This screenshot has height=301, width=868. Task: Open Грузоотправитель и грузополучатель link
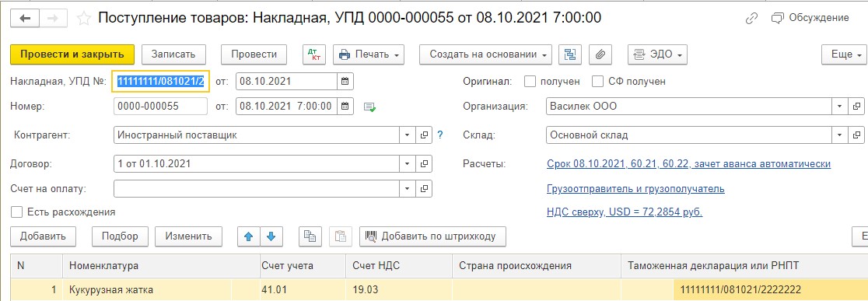635,189
